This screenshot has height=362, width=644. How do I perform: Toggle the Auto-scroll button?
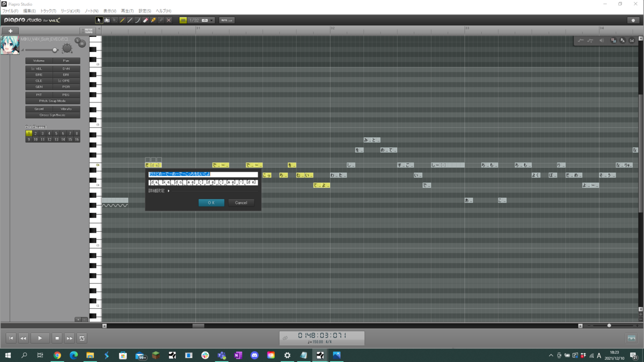pyautogui.click(x=226, y=20)
